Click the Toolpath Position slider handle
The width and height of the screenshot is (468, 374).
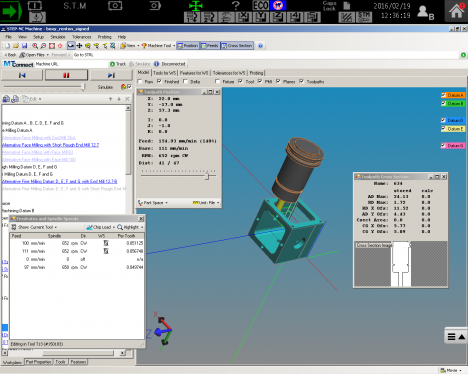coord(207,176)
